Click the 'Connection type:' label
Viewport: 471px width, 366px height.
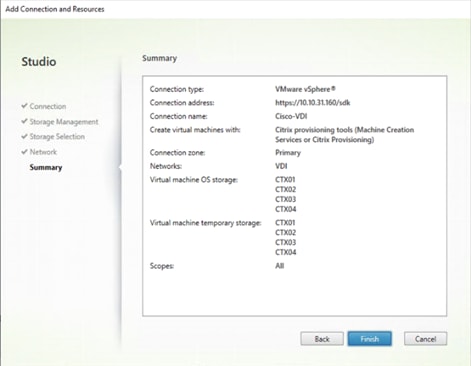177,89
